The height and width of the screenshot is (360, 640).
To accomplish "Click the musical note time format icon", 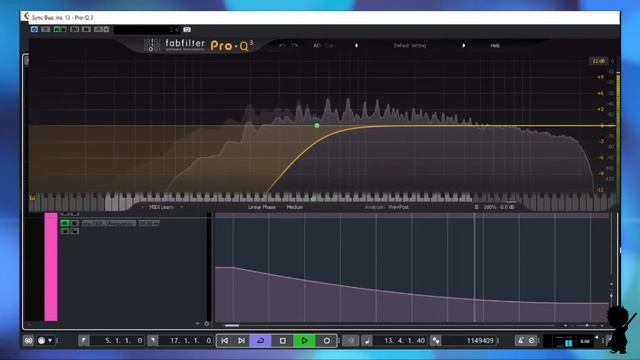I will click(367, 340).
